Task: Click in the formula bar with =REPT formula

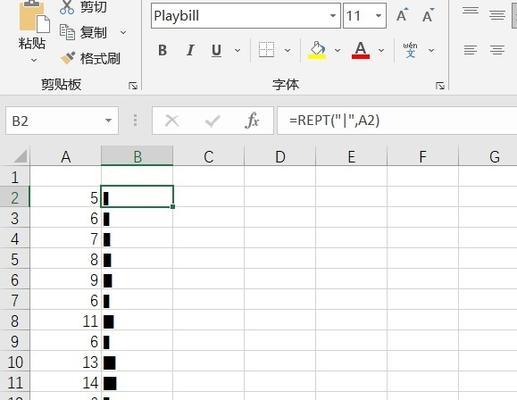Action: coord(397,120)
